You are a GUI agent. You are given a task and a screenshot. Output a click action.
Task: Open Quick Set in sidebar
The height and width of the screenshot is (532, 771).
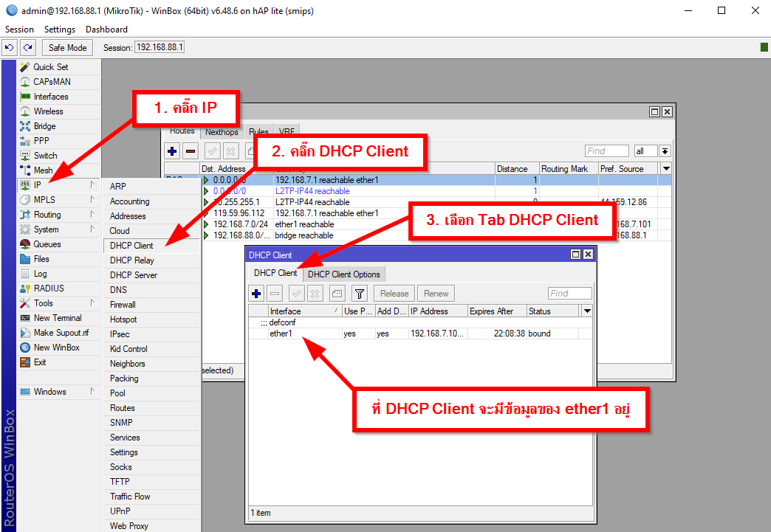coord(58,67)
